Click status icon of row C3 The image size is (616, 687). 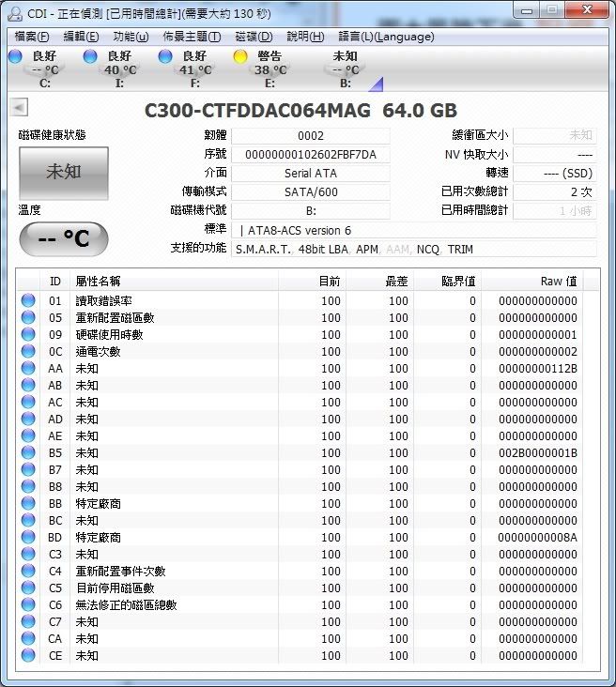[28, 554]
